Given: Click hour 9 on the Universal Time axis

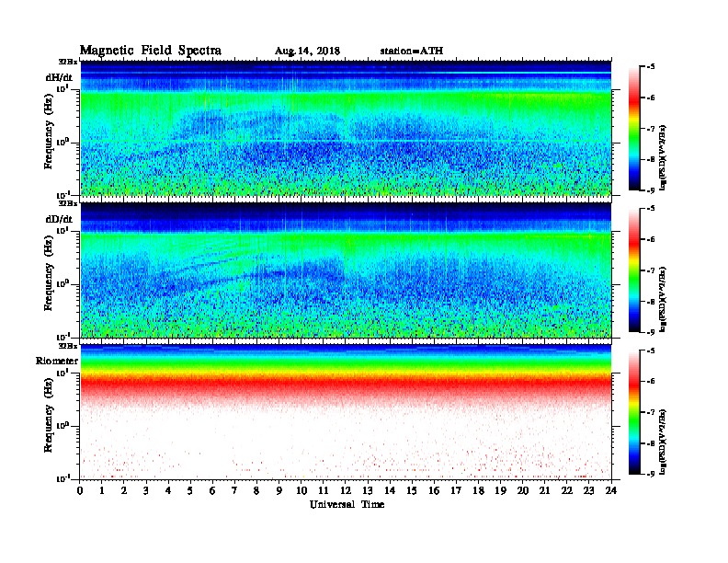Looking at the screenshot, I should (x=279, y=490).
